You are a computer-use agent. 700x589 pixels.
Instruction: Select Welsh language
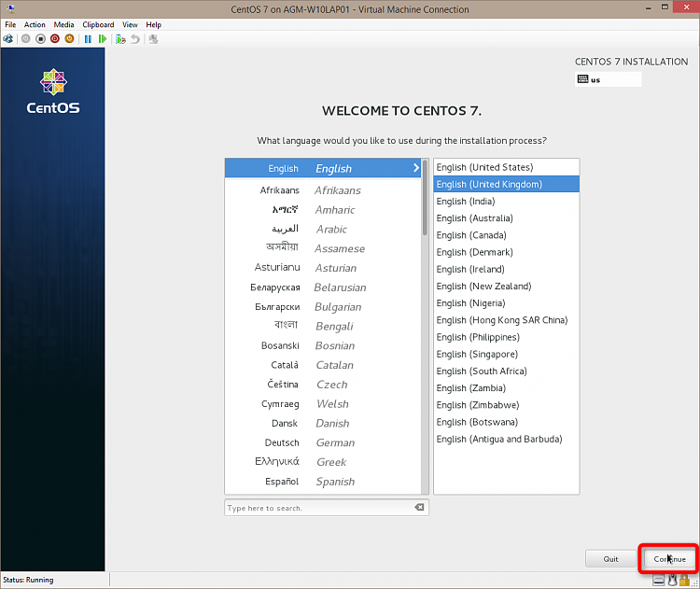tap(323, 404)
